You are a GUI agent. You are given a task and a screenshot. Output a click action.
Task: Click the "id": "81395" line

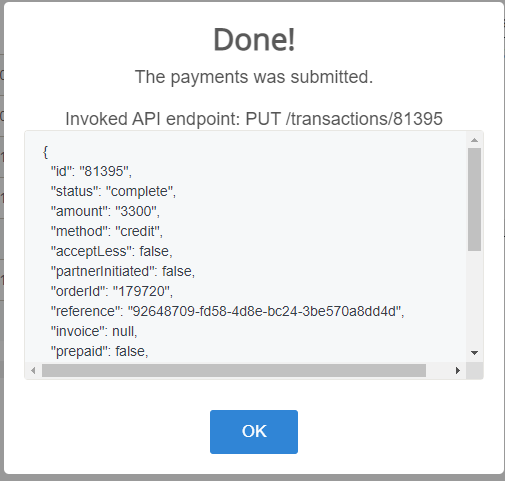click(x=91, y=171)
